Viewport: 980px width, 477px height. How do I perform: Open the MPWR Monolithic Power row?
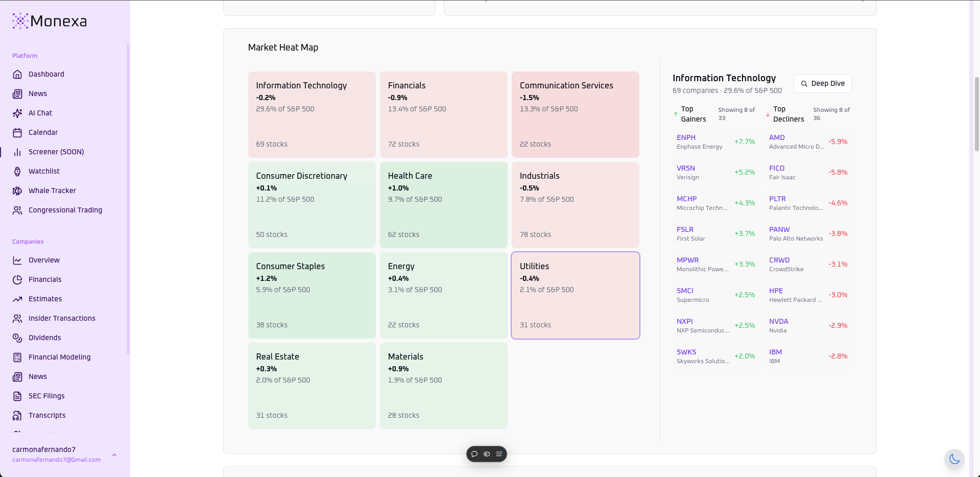[715, 265]
